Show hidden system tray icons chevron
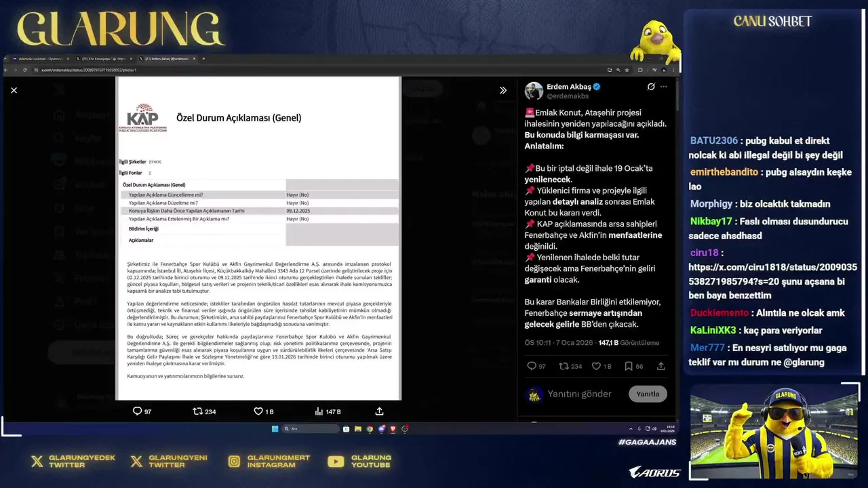The width and height of the screenshot is (868, 488). 631,428
